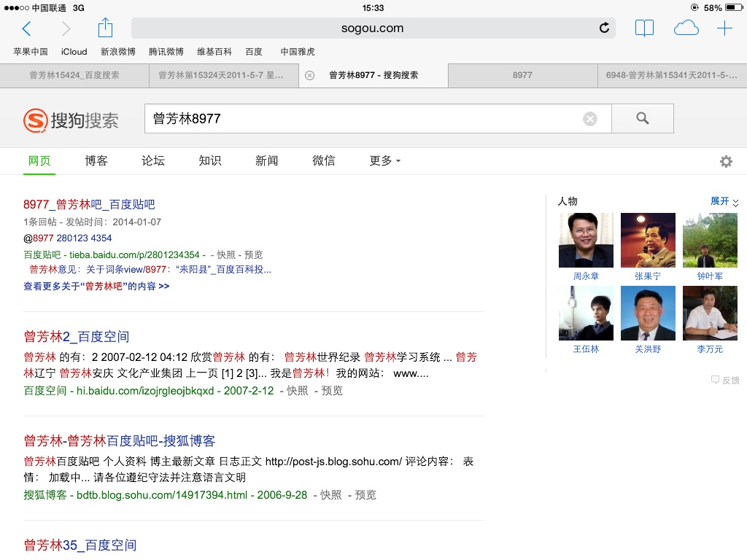Select the 网页 search category
Image resolution: width=747 pixels, height=560 pixels.
[x=39, y=161]
